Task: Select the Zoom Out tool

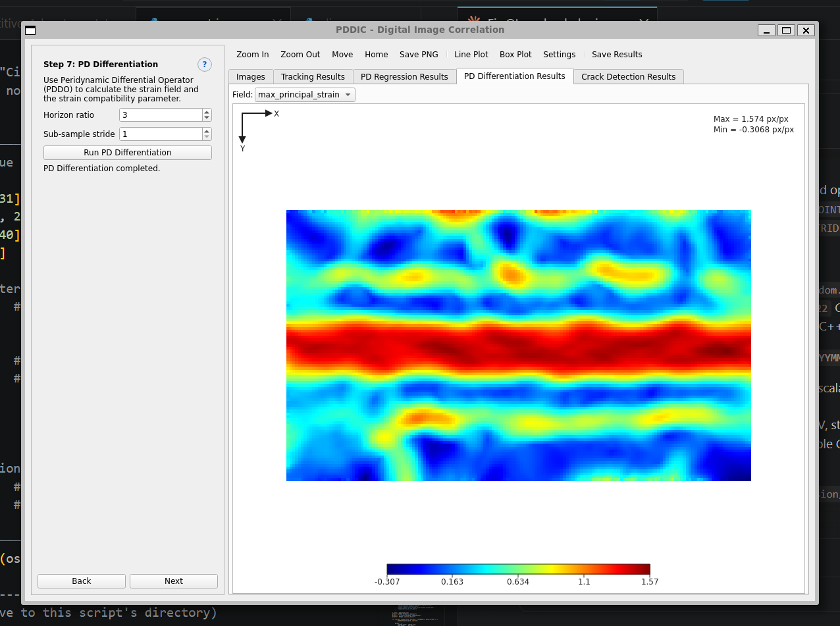Action: pos(300,55)
